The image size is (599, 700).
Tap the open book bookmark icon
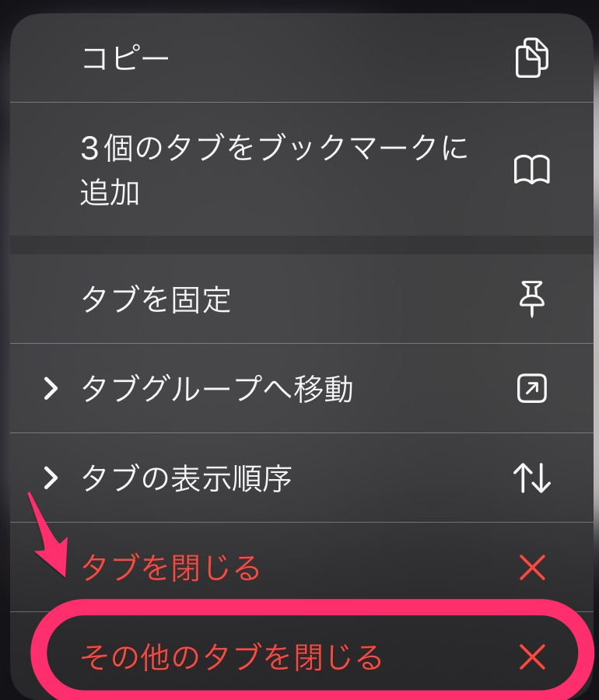[532, 170]
